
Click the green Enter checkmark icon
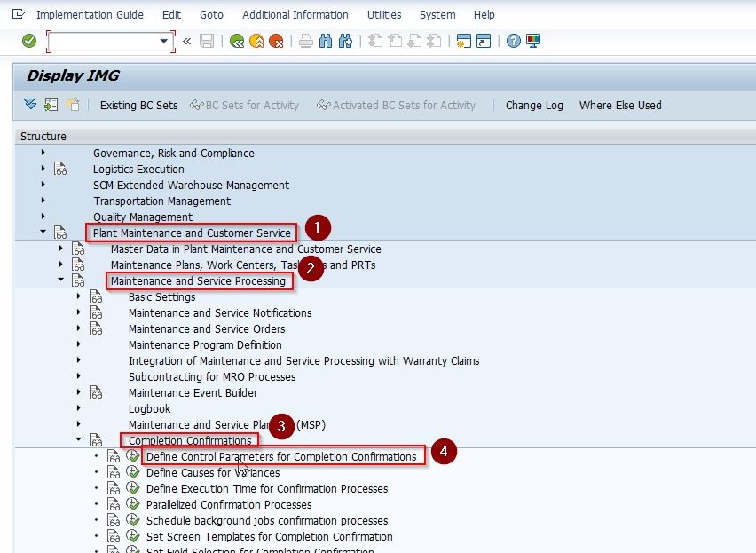[x=29, y=41]
